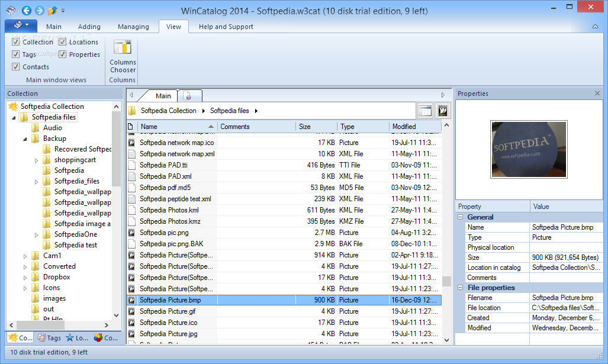The image size is (608, 364).
Task: Open dropdown arrow after Softpedia Collection breadcrumb
Action: [x=203, y=111]
